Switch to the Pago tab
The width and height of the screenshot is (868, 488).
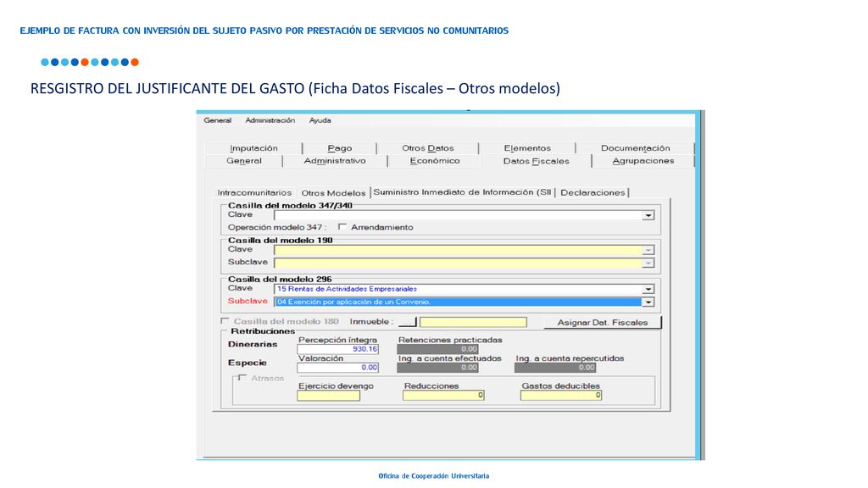(x=339, y=147)
